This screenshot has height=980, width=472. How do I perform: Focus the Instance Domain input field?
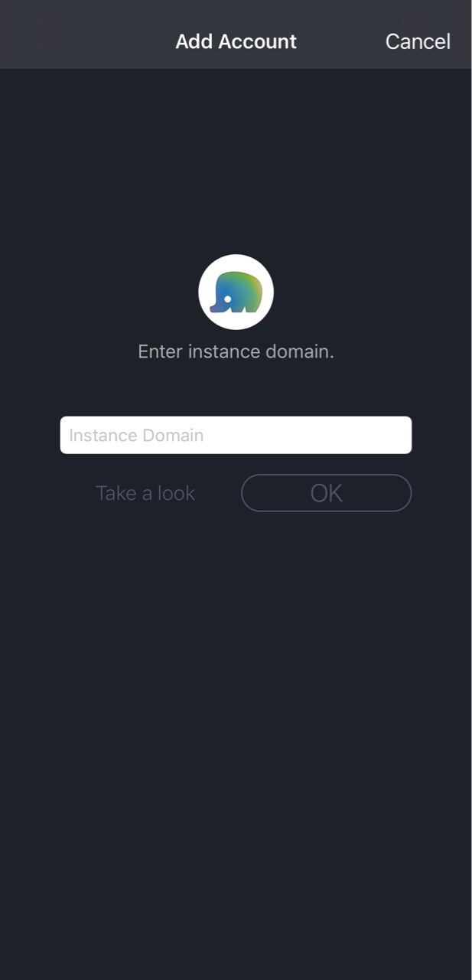click(x=236, y=435)
